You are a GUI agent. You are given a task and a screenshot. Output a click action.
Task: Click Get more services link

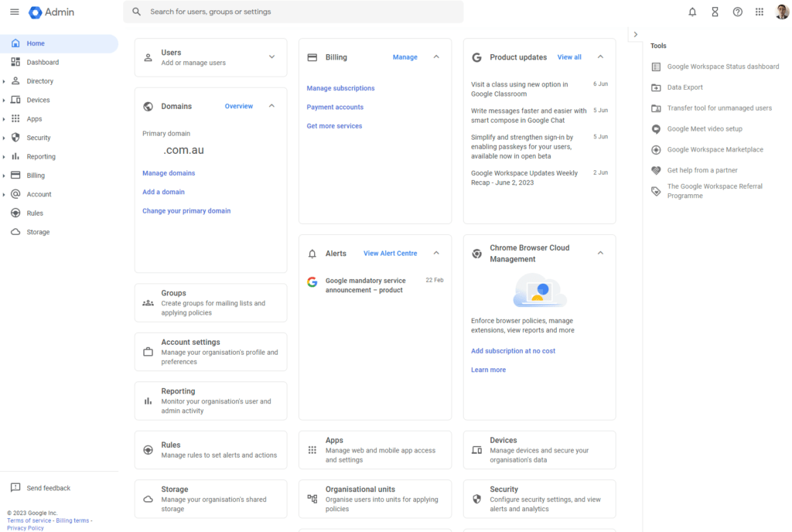(x=334, y=126)
